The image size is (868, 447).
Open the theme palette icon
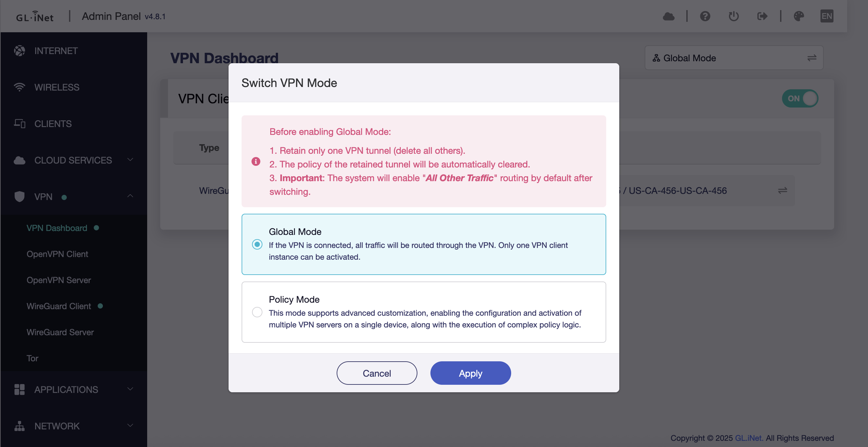click(799, 16)
